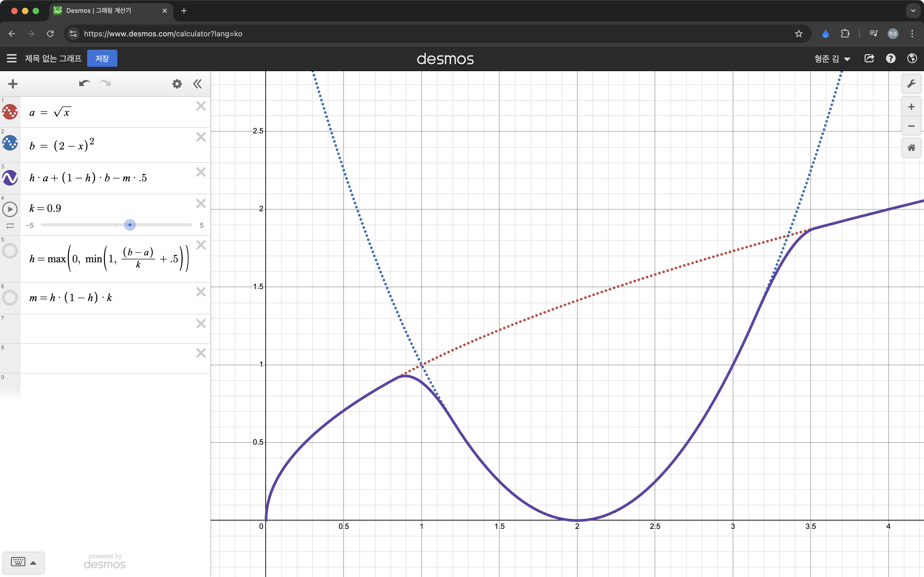
Task: Open the Desmos help menu
Action: [x=890, y=58]
